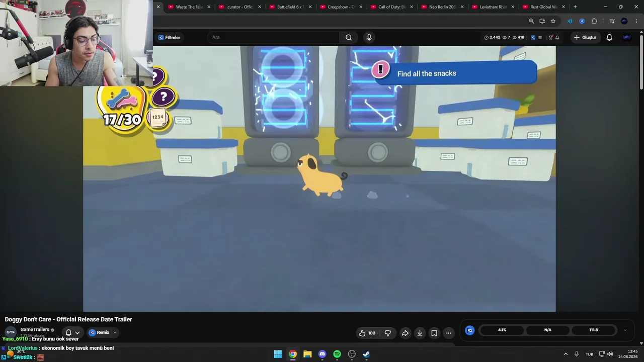The image size is (644, 362).
Task: Open Steam from the taskbar
Action: [366, 354]
